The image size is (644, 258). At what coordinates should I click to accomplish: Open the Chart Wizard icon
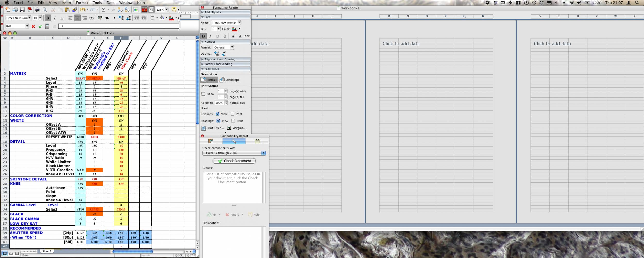pos(136,10)
